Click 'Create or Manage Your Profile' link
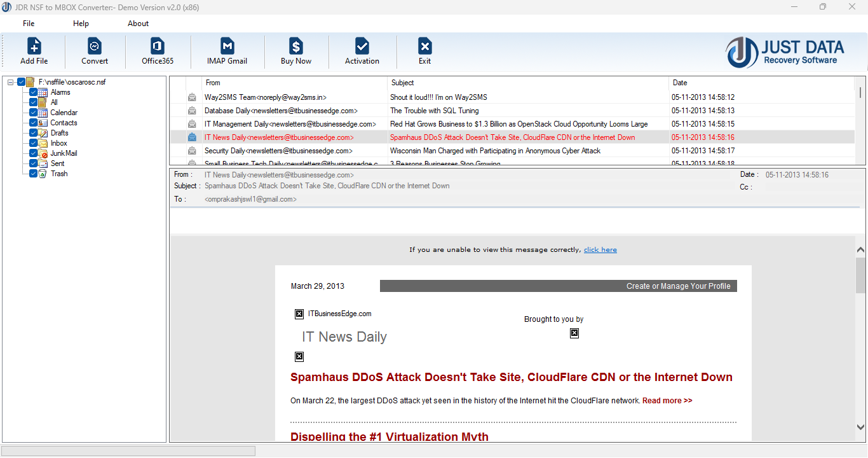Screen dimensions: 868x458 (x=679, y=286)
